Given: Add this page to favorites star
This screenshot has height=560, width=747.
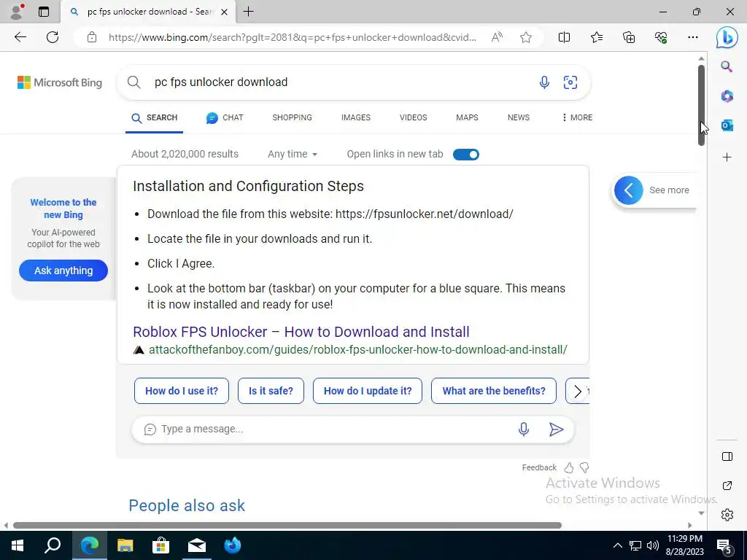Looking at the screenshot, I should pos(526,37).
